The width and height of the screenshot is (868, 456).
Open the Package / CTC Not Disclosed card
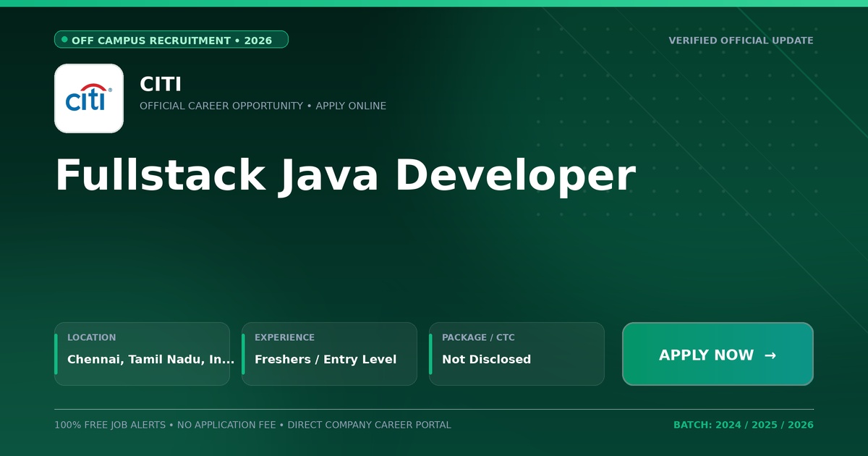516,354
